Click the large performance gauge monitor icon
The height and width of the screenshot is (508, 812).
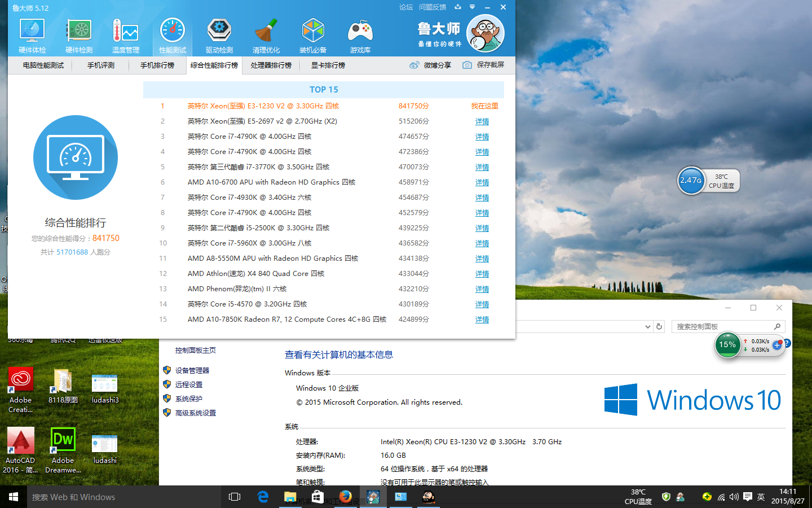[x=76, y=157]
